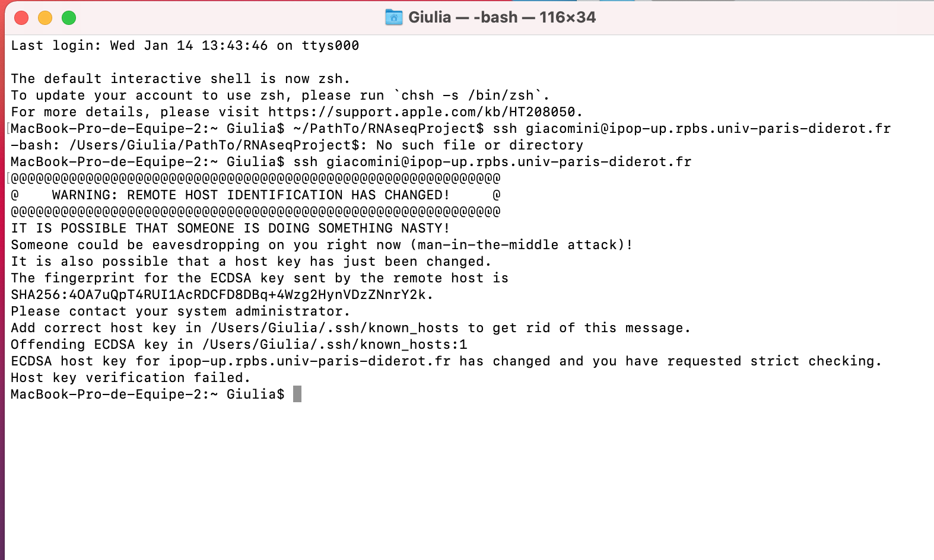The height and width of the screenshot is (560, 934).
Task: Click the window title "Giulia — -bash — 116×34"
Action: (501, 17)
